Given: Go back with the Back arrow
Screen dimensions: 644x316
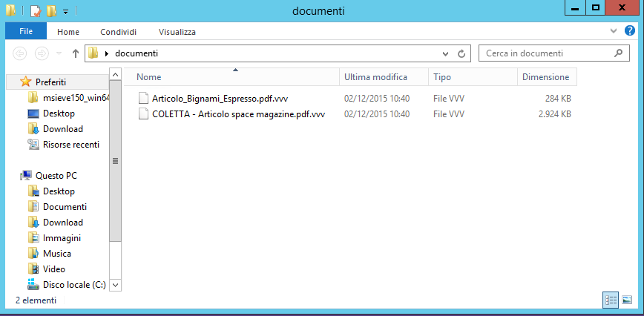Looking at the screenshot, I should (20, 53).
